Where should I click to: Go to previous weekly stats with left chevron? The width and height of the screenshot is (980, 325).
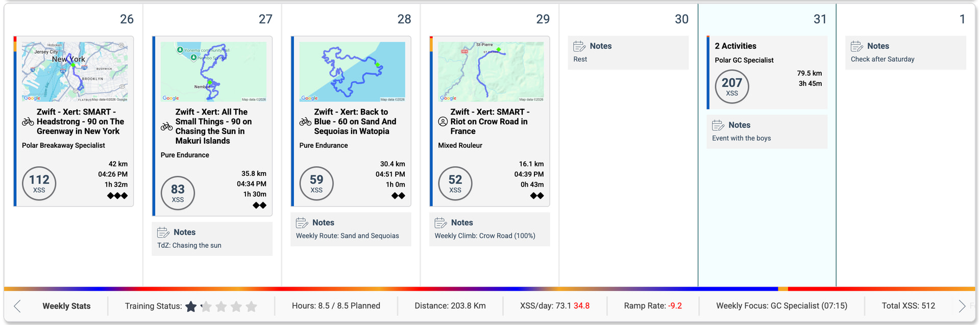click(17, 306)
